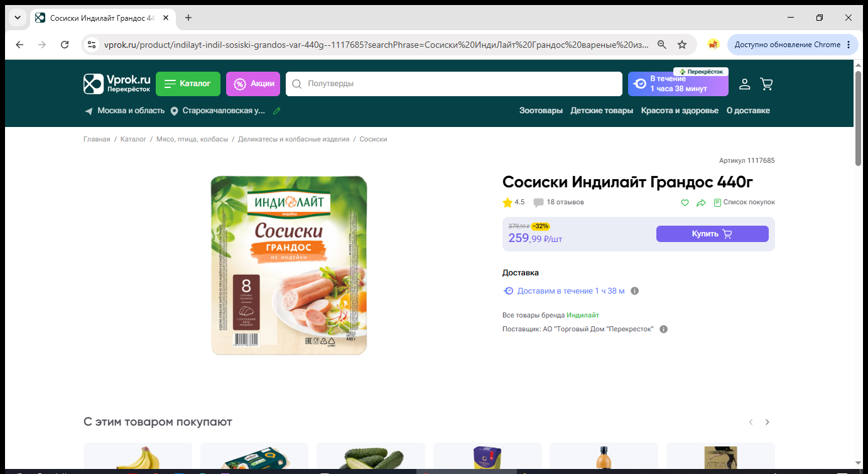
Task: Select delivery address Старокачаловская
Action: (219, 111)
